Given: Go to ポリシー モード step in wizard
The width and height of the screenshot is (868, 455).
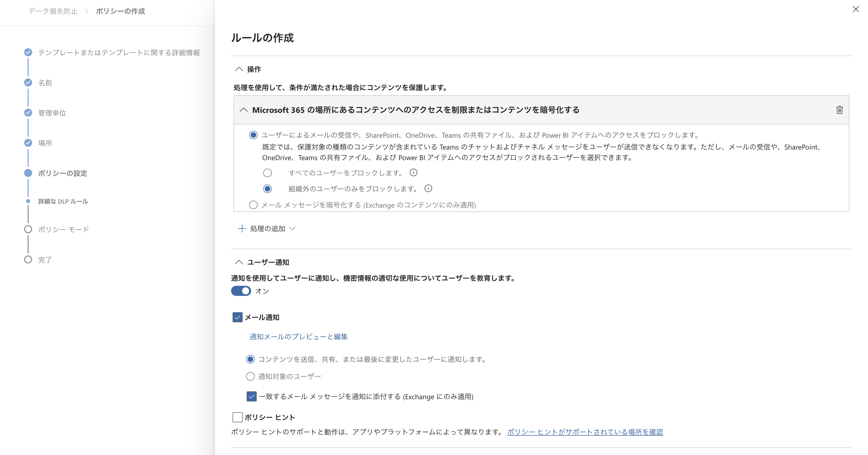Looking at the screenshot, I should click(63, 229).
